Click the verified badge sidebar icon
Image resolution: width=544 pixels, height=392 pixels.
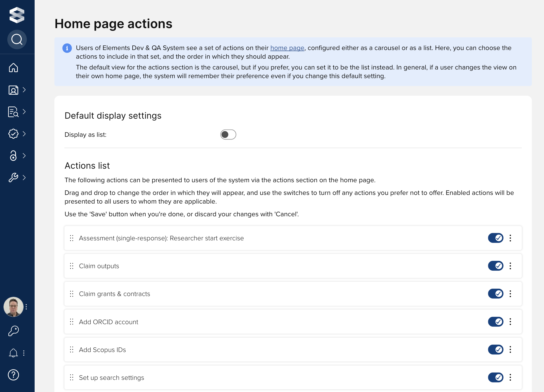tap(13, 134)
